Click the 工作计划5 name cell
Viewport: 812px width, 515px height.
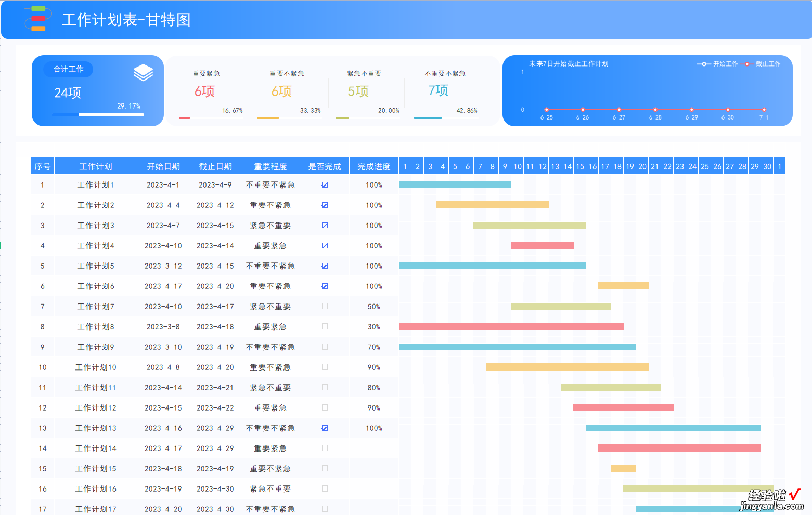(96, 266)
